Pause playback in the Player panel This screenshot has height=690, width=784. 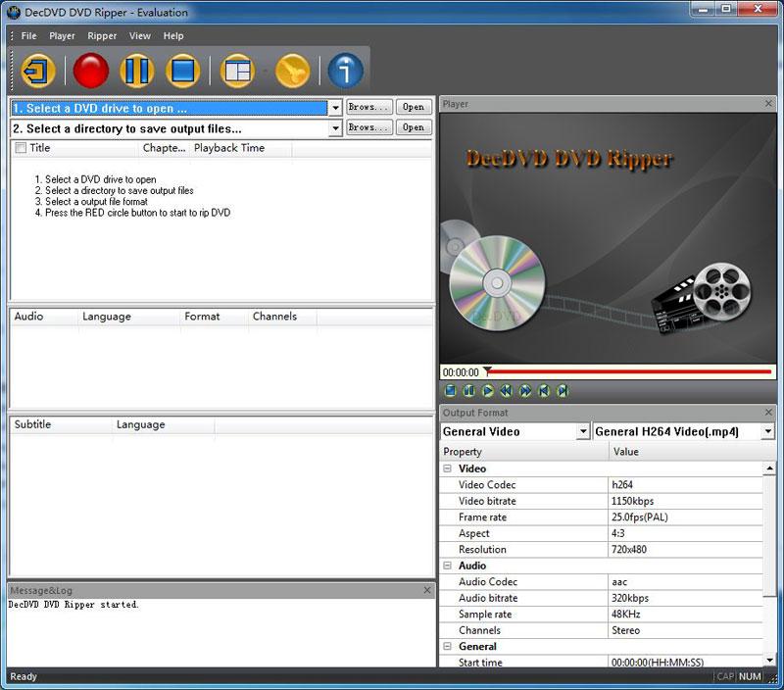(x=469, y=390)
